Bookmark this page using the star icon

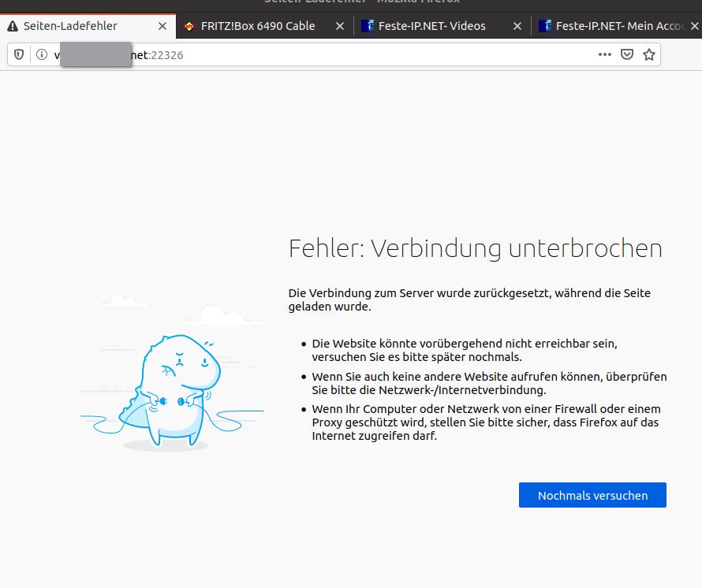coord(648,54)
